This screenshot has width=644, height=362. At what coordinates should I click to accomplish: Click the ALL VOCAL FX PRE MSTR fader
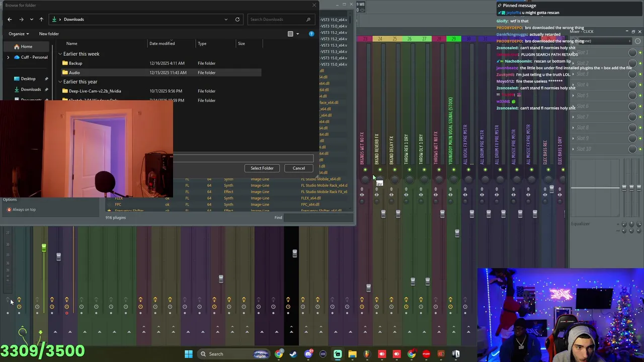pyautogui.click(x=471, y=214)
